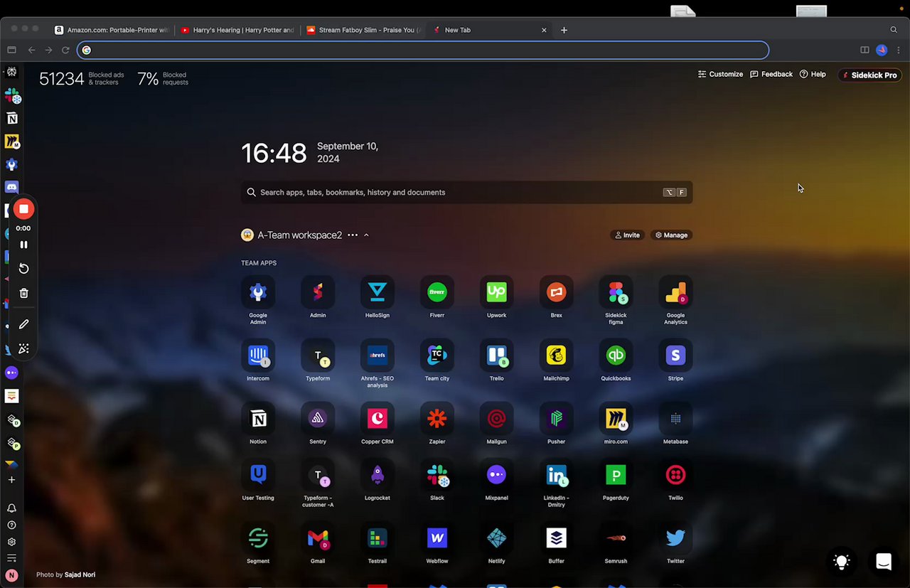Launch the Intercom app

(258, 356)
